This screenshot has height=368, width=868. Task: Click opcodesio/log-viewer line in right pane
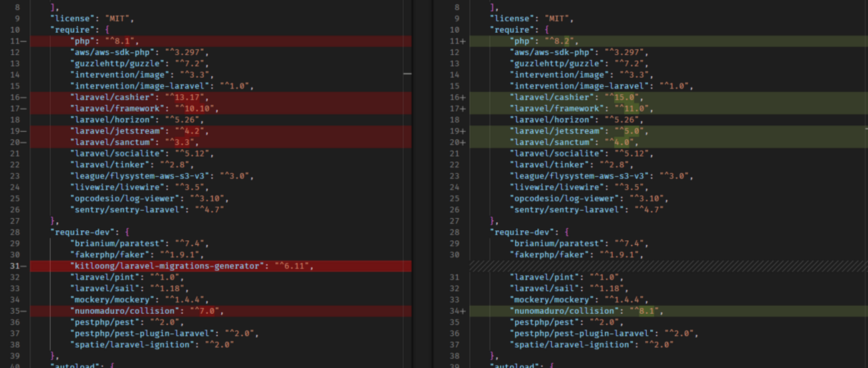[588, 198]
